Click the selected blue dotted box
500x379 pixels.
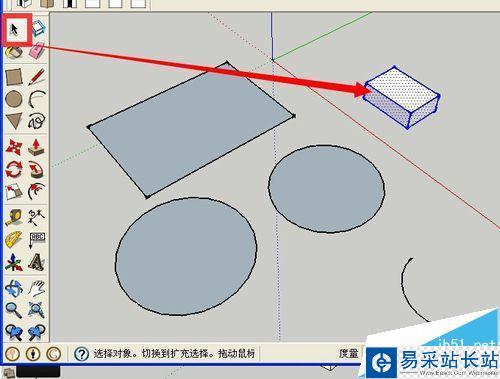[x=401, y=97]
